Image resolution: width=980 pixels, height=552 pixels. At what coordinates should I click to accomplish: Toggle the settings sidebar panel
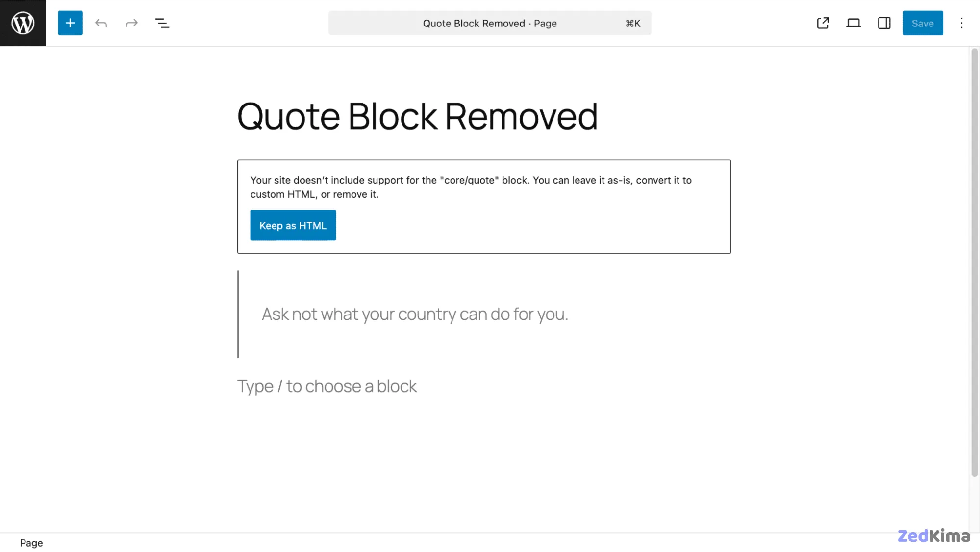(x=883, y=23)
